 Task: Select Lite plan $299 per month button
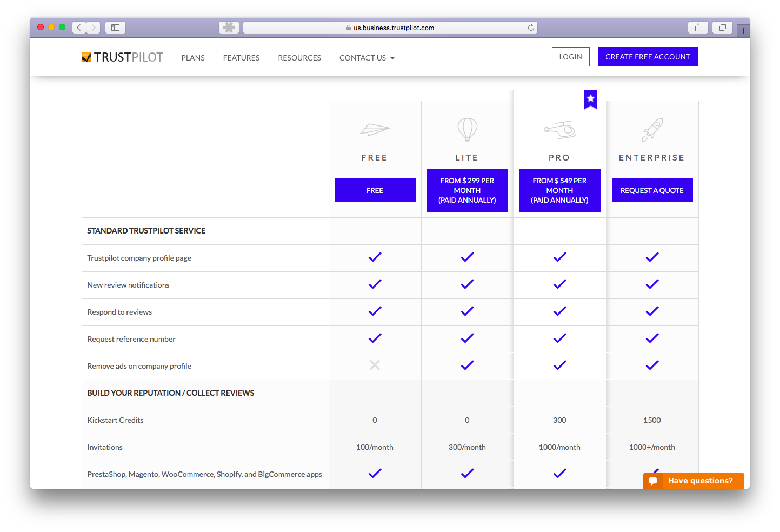point(467,190)
